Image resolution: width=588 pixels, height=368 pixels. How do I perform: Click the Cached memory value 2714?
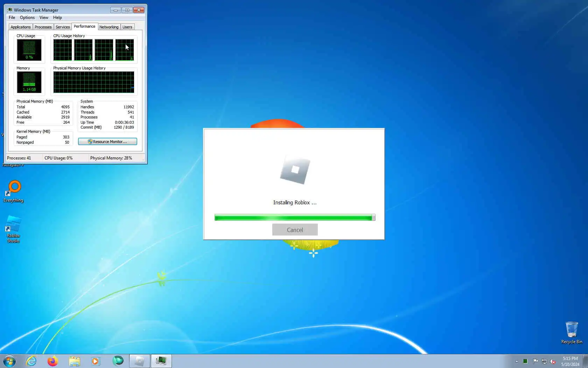click(x=65, y=112)
